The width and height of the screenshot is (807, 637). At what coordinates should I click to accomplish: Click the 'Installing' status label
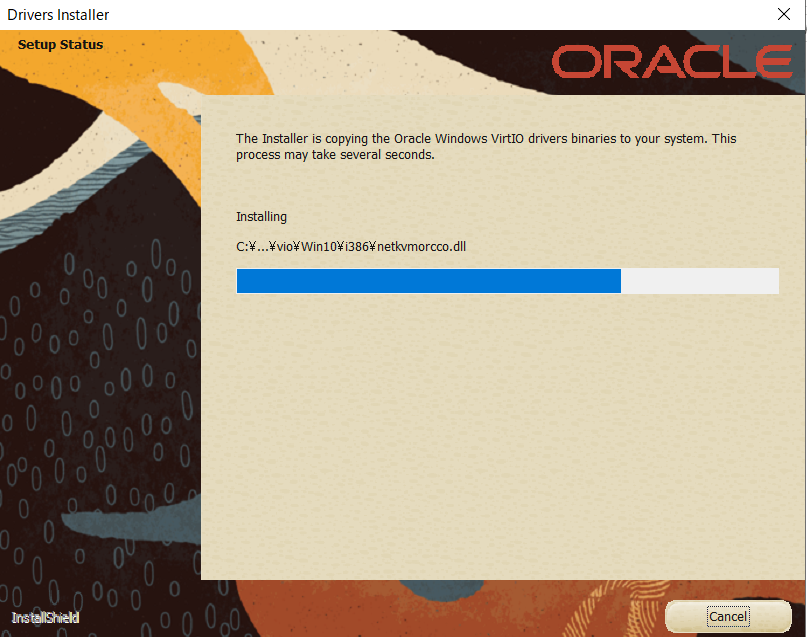click(261, 217)
